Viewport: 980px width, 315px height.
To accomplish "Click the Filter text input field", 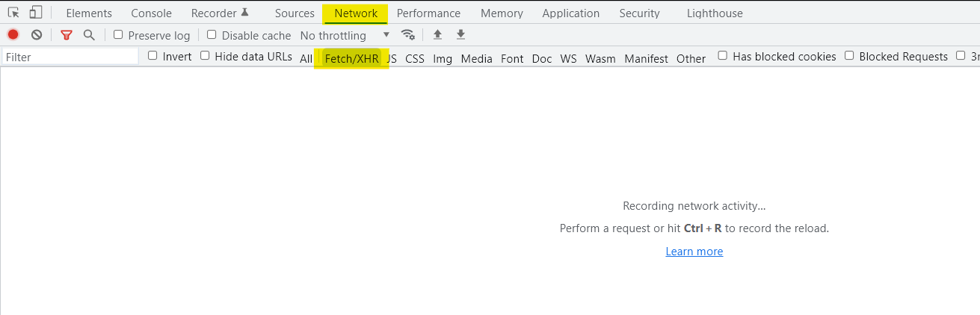I will point(70,57).
